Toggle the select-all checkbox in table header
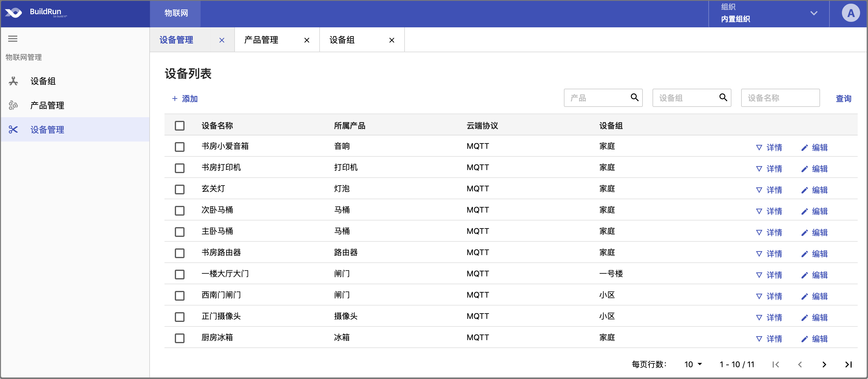The width and height of the screenshot is (868, 379). click(180, 126)
